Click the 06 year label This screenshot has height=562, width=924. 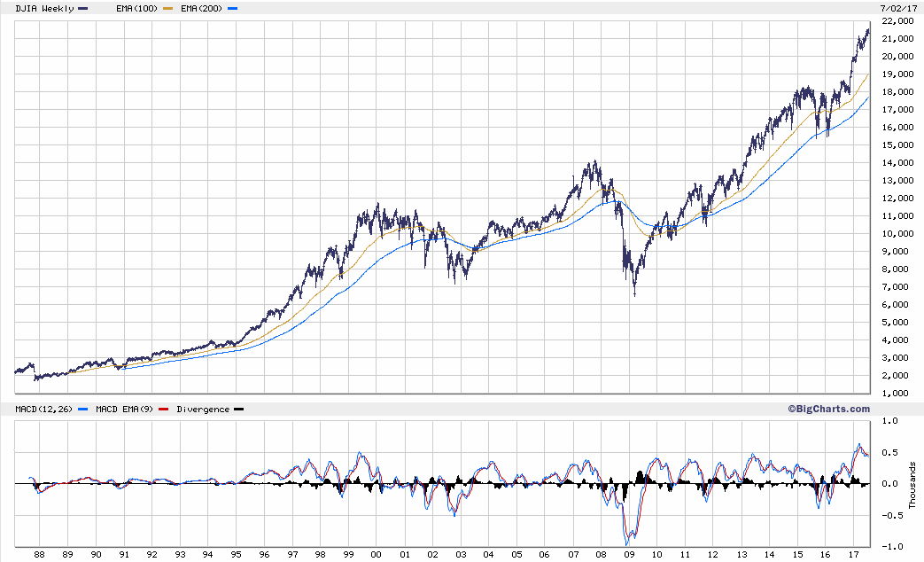pyautogui.click(x=545, y=554)
